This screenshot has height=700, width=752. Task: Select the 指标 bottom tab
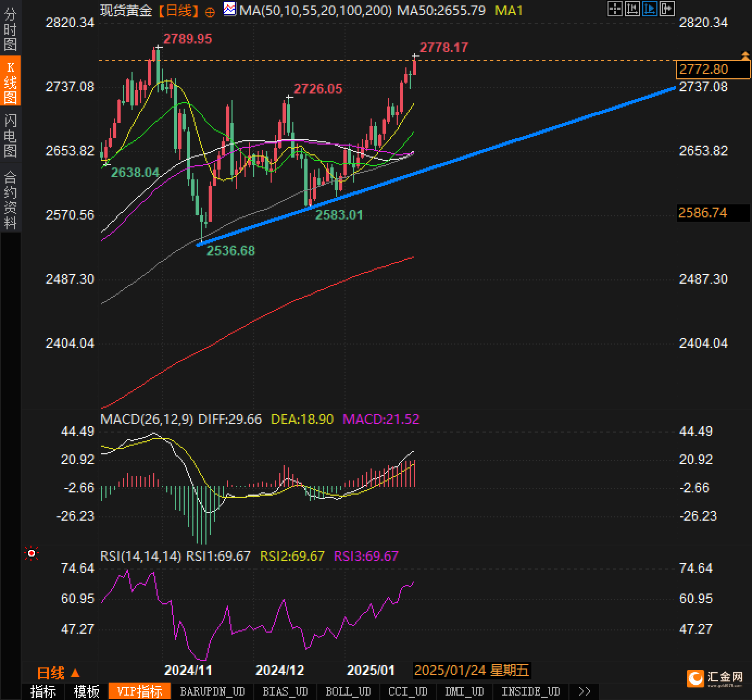point(43,691)
